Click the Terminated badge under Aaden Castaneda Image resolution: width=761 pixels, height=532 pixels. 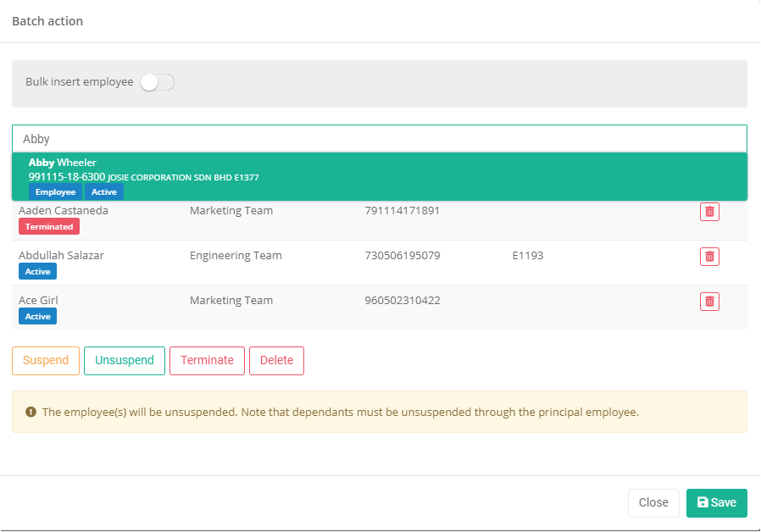tap(49, 227)
